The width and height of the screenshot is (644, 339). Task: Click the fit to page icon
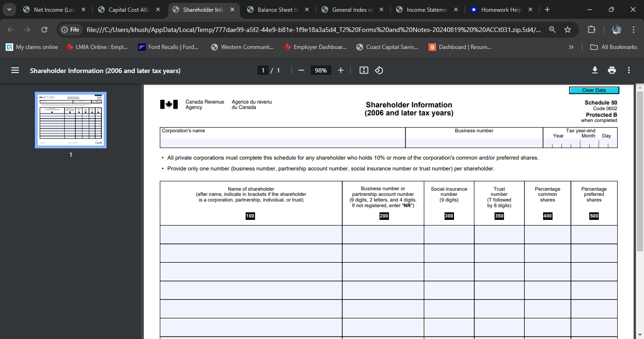(363, 70)
